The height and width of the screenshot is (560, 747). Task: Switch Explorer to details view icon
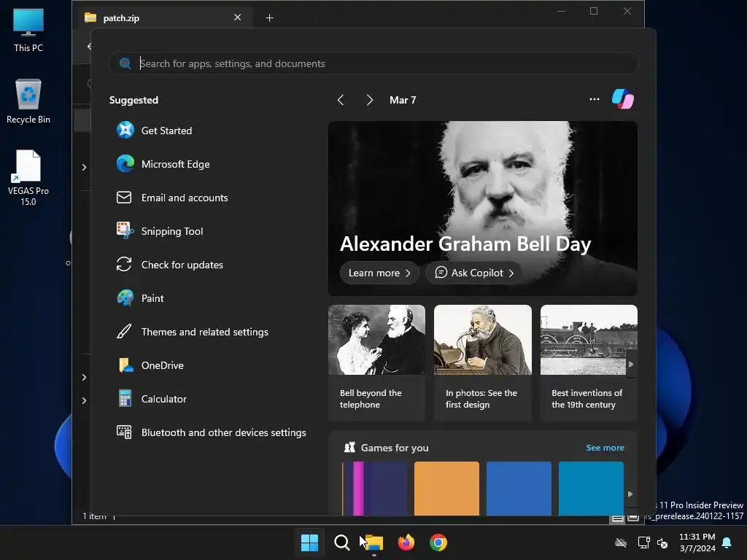click(617, 518)
